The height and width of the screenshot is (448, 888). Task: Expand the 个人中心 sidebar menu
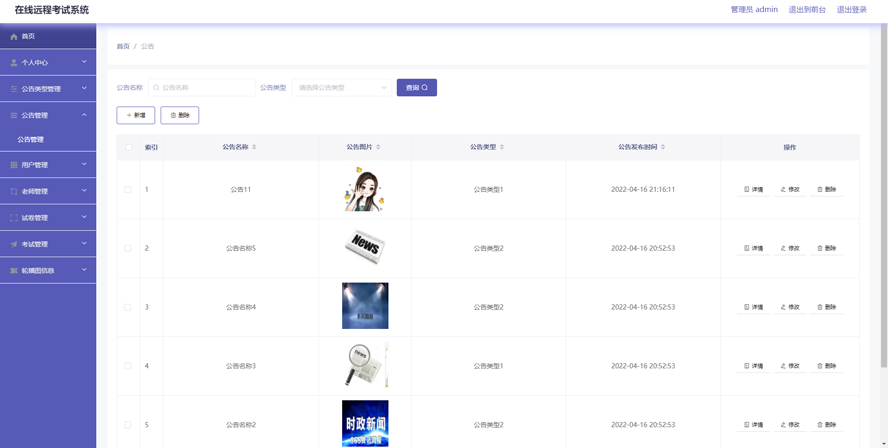coord(48,62)
